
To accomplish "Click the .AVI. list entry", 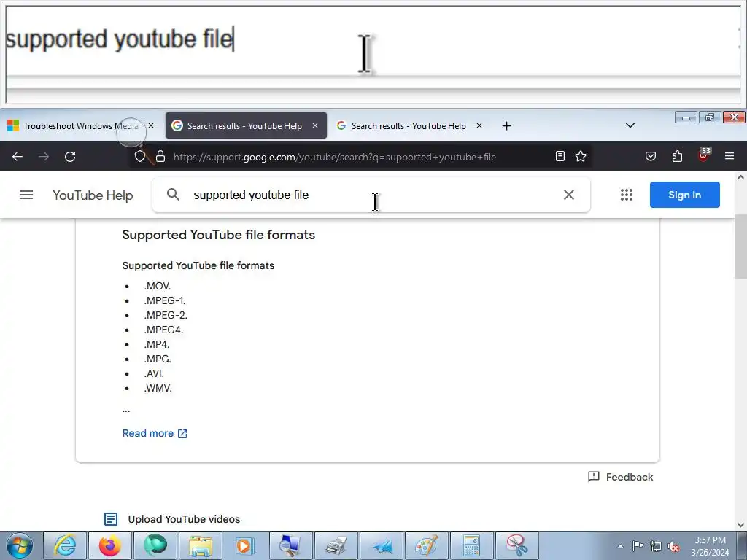I will pyautogui.click(x=154, y=373).
